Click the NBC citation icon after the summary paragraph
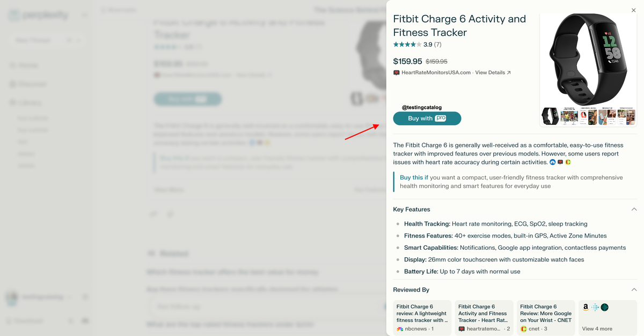 point(553,162)
